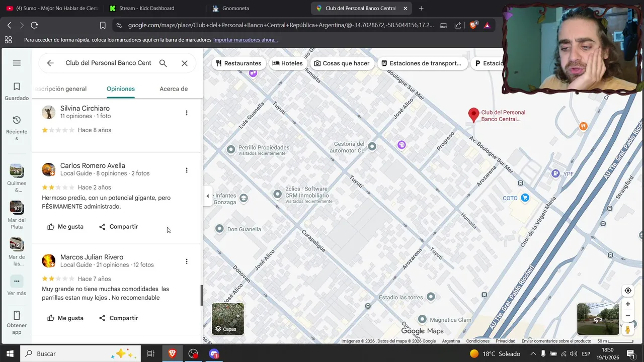Switch map layers with the Capas thumbnail
The image size is (644, 362).
coord(228,318)
